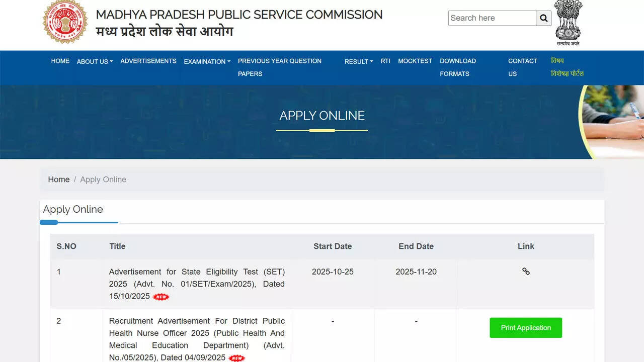Expand the RESULT dropdown
Image resolution: width=644 pixels, height=362 pixels.
click(358, 61)
